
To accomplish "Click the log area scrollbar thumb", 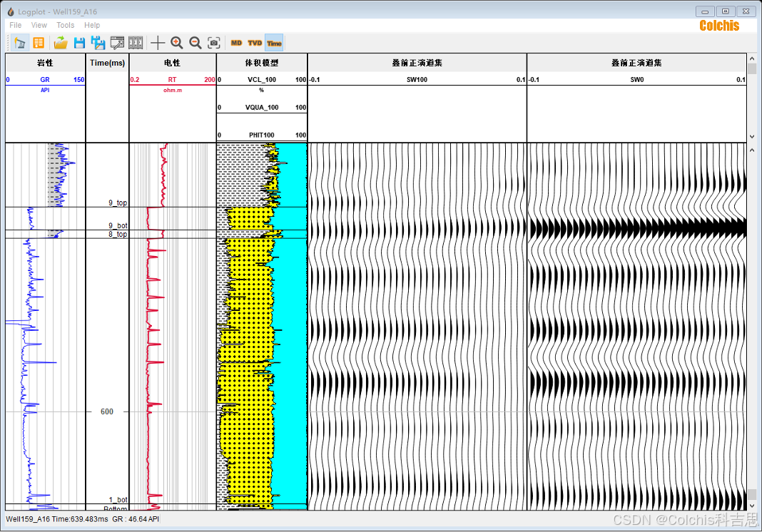I will (752, 494).
